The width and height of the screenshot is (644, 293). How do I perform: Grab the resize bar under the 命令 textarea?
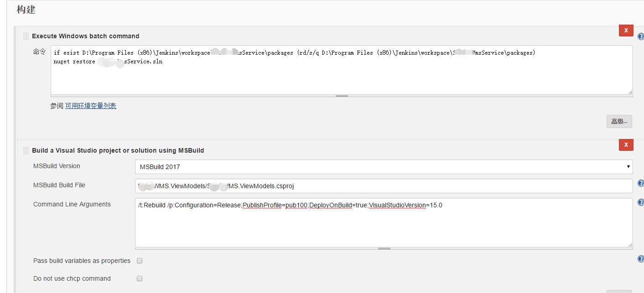pyautogui.click(x=342, y=96)
